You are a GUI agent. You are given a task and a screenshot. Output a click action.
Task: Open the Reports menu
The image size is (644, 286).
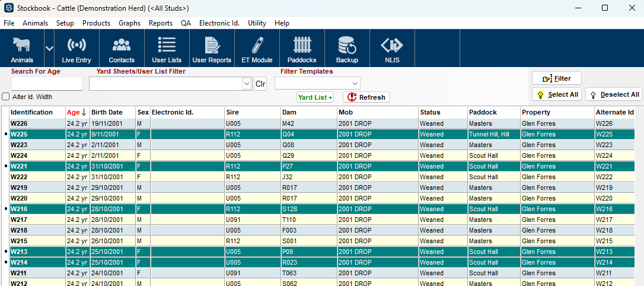161,23
